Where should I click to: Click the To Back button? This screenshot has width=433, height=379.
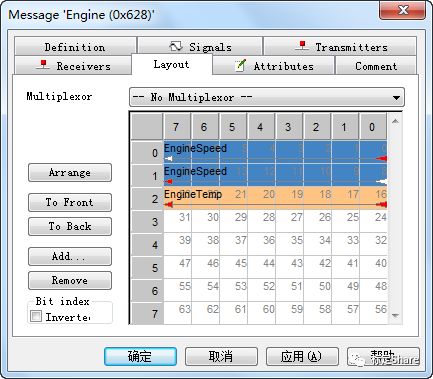70,226
